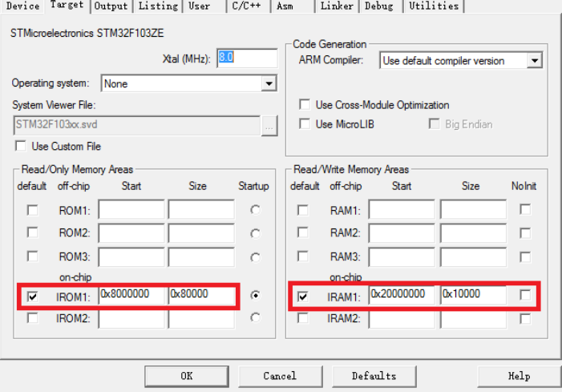Check the RAM2 default checkbox
Image resolution: width=562 pixels, height=392 pixels.
303,232
